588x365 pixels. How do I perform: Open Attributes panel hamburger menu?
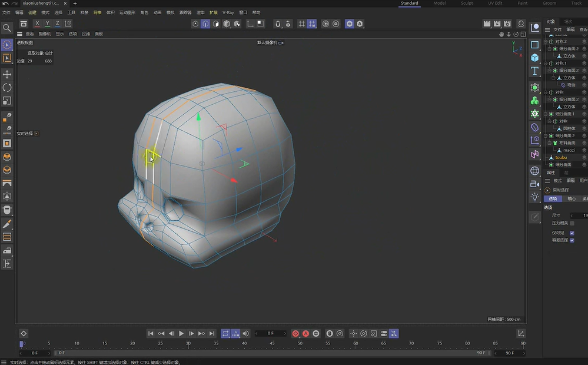click(547, 181)
